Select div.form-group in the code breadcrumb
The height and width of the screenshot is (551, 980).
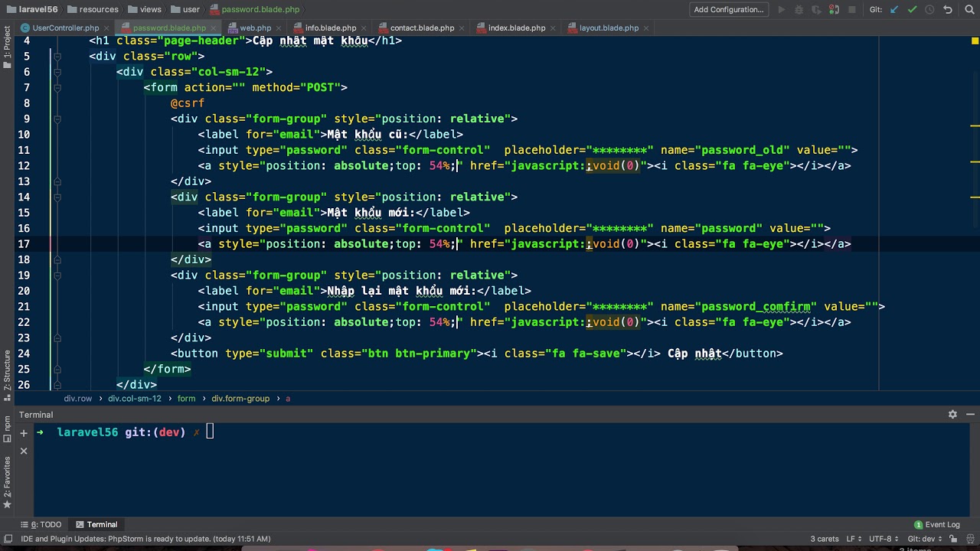click(240, 399)
